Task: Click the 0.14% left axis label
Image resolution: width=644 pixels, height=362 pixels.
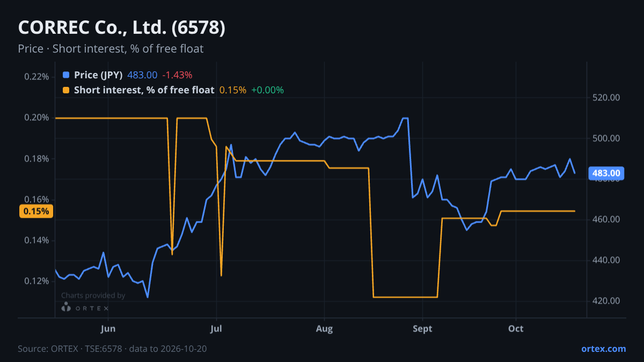Action: pyautogui.click(x=36, y=240)
